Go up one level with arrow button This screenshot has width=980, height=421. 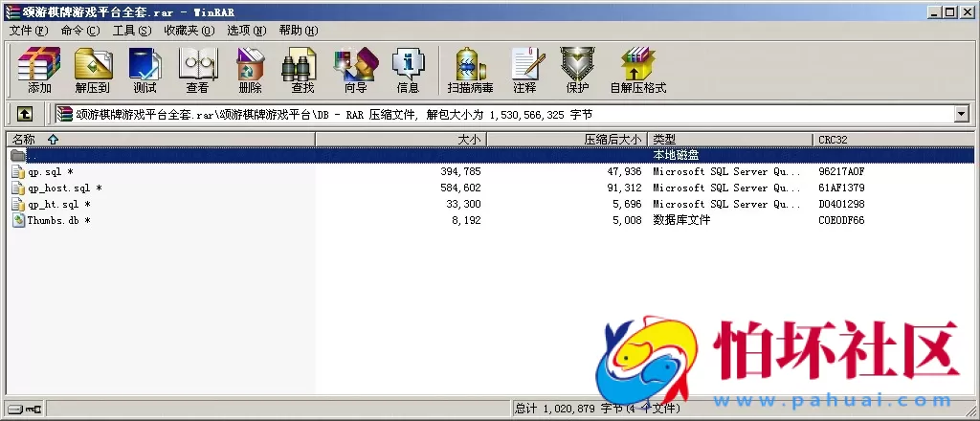click(24, 114)
